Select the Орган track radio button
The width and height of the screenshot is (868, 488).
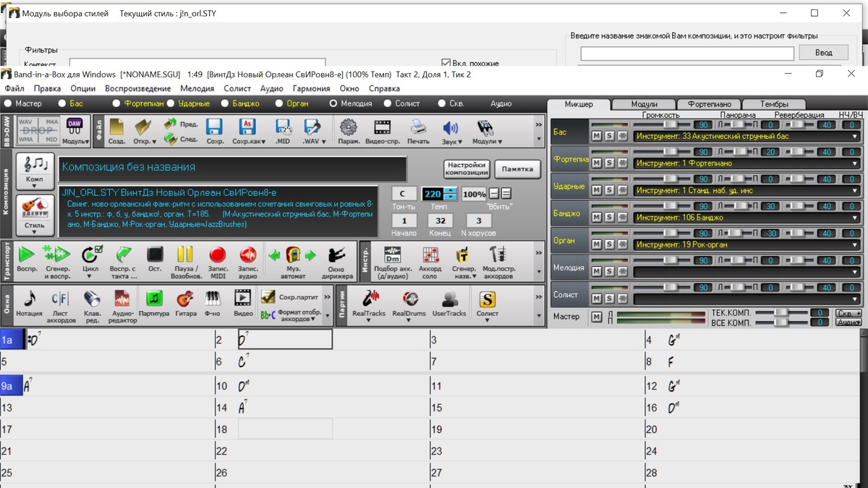[279, 103]
